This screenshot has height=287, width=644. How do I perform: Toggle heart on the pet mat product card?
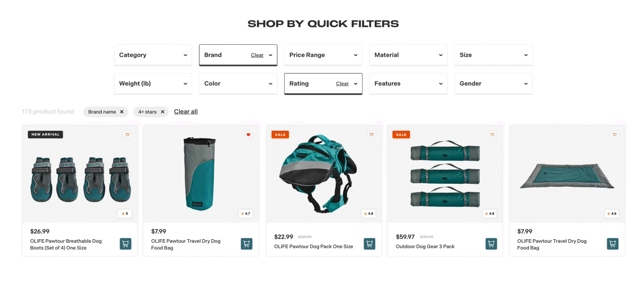coord(614,134)
